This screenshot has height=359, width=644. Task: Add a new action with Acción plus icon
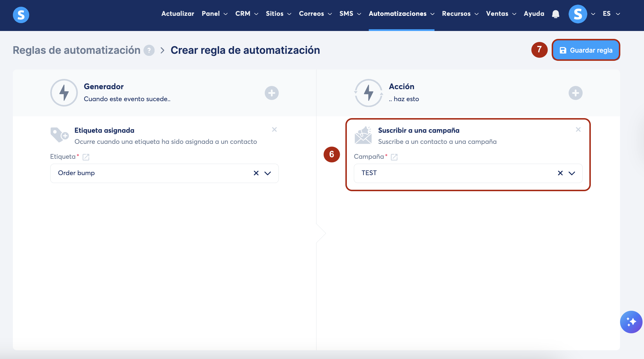click(x=575, y=93)
